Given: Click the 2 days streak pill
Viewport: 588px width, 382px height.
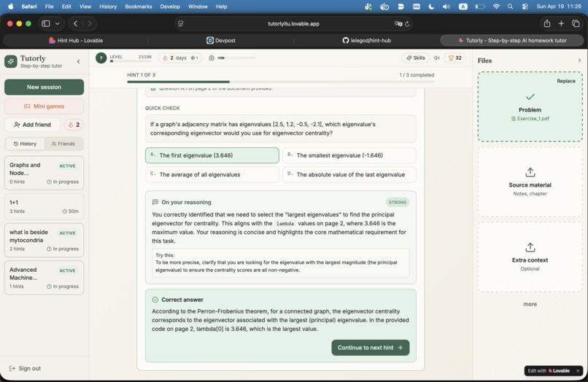Looking at the screenshot, I should (x=180, y=58).
